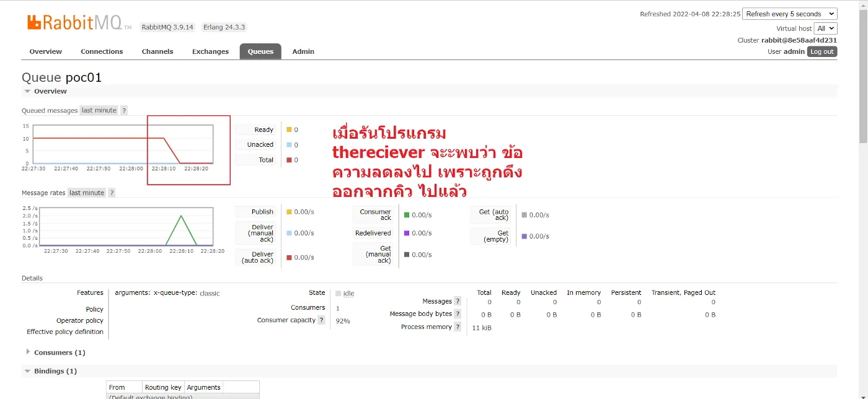
Task: Click the RabbitMQ 3.9.14 version label
Action: [167, 27]
